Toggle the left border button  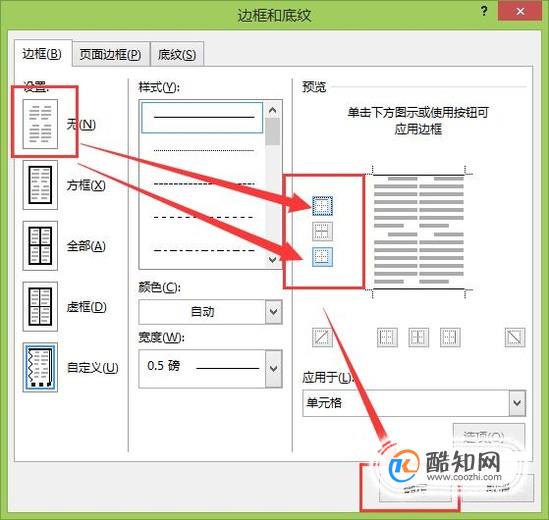pos(387,337)
